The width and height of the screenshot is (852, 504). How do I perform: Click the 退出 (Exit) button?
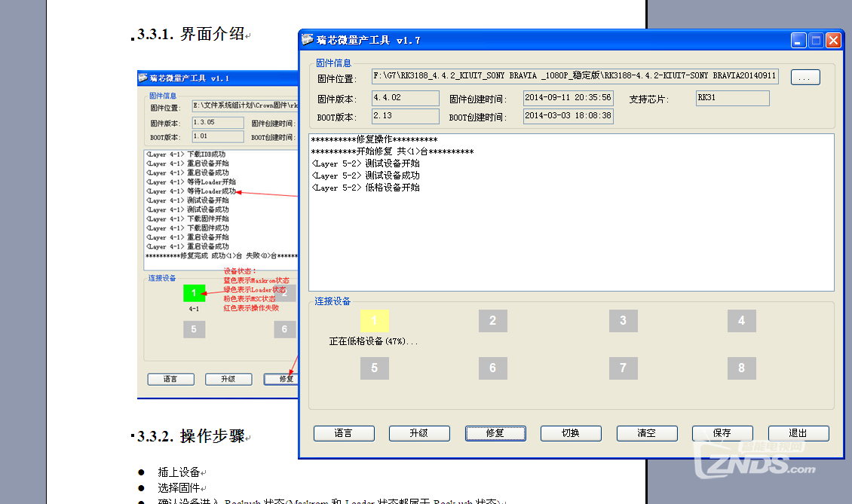tap(798, 433)
